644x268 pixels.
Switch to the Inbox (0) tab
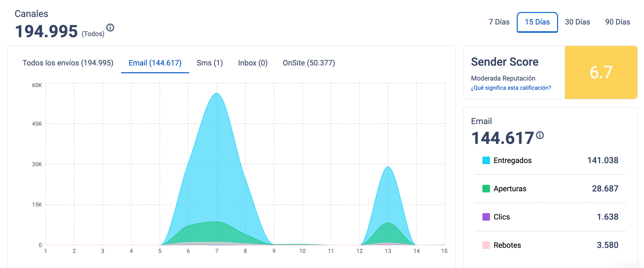(253, 63)
